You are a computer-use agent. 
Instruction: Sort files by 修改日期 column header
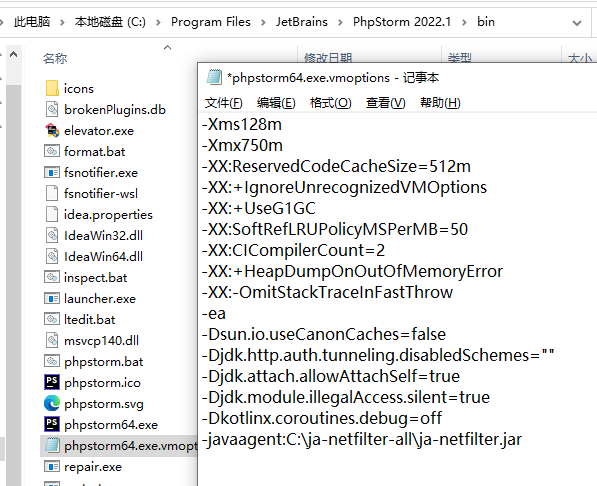[328, 58]
